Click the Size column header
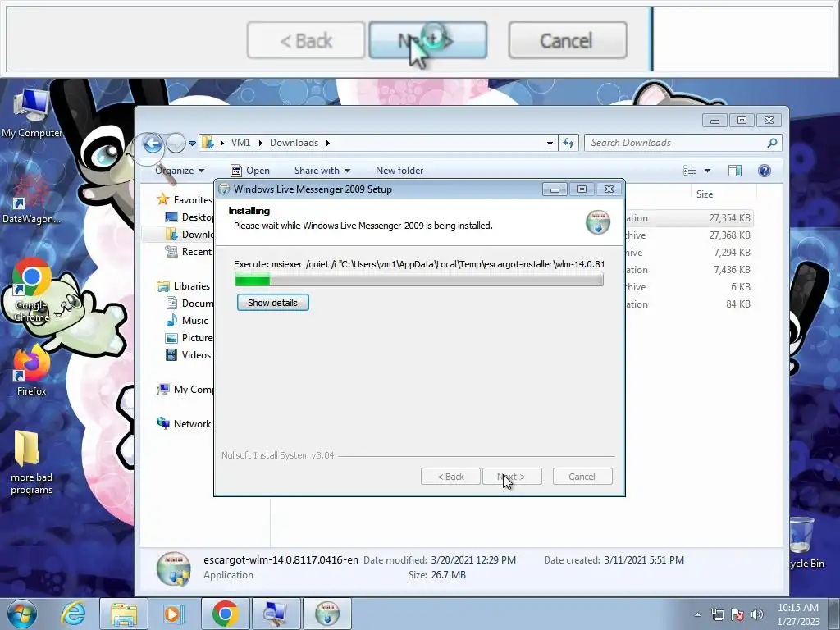 point(705,194)
